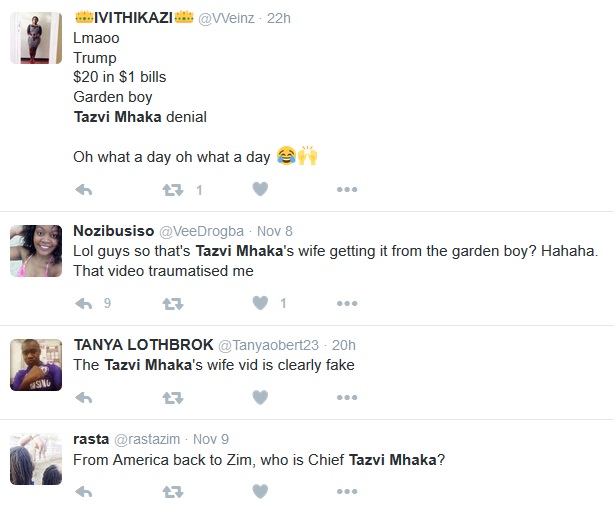
Task: Click rasta's avatar thumbnail
Action: [36, 459]
